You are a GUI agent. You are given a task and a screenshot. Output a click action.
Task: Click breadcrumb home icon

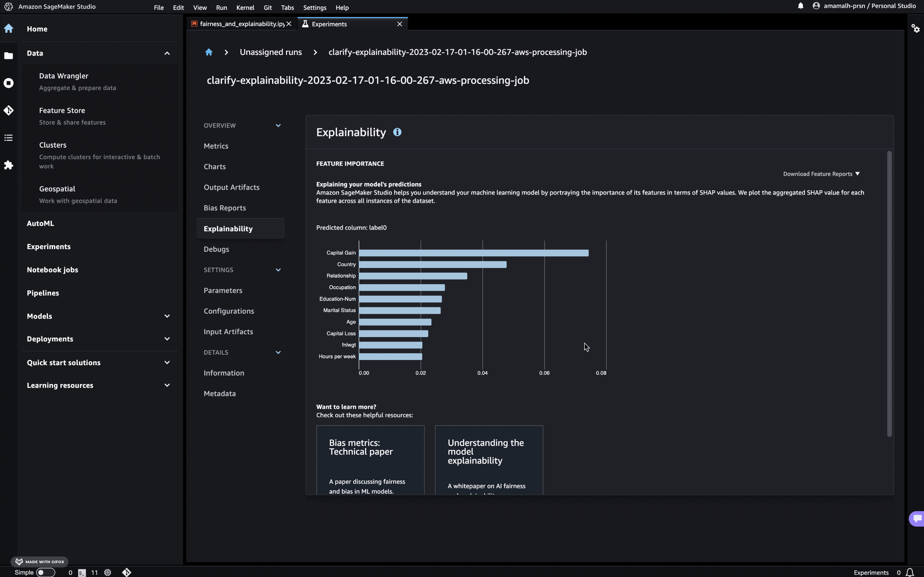coord(208,52)
